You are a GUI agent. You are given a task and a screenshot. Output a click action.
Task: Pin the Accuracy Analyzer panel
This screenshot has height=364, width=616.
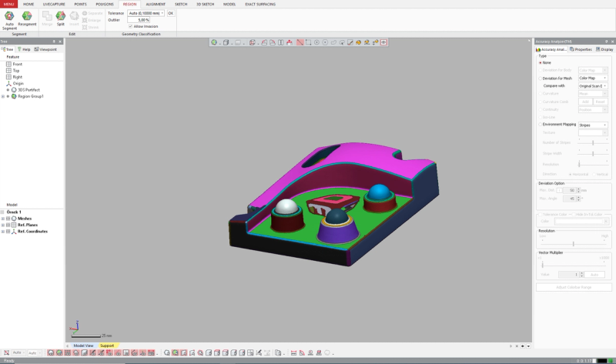[x=606, y=42]
